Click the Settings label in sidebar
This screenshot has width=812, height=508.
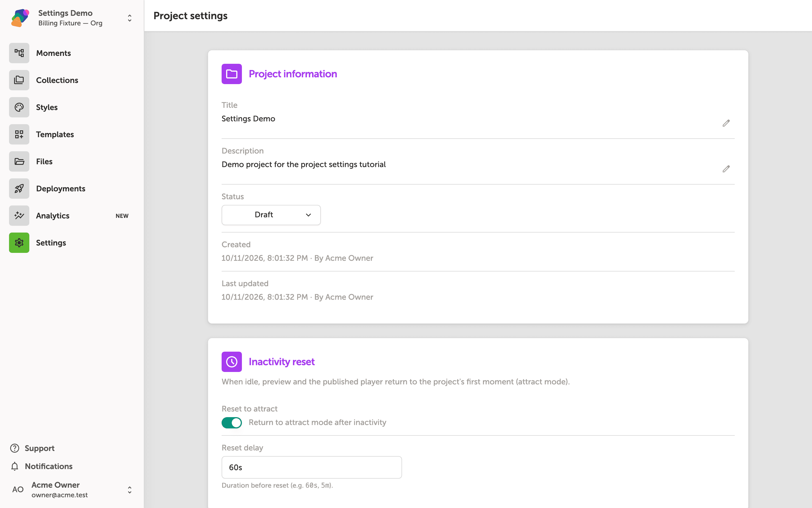coord(51,243)
